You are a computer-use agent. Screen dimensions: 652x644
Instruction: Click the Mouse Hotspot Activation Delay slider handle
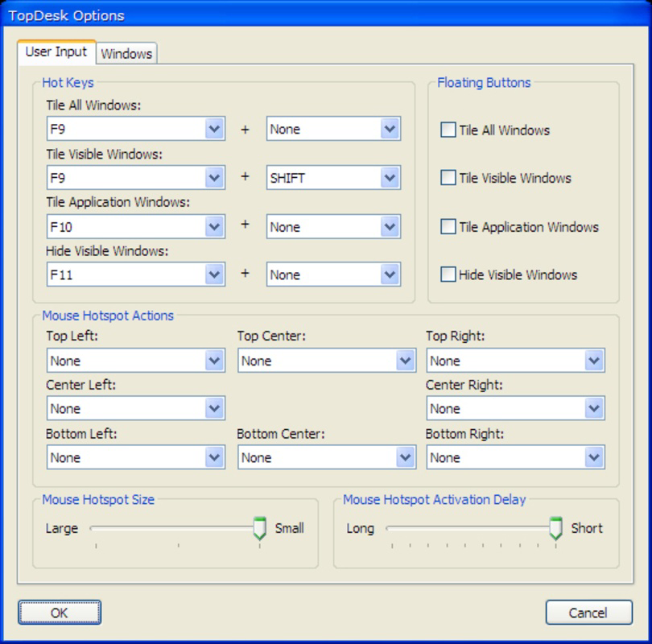pos(556,529)
